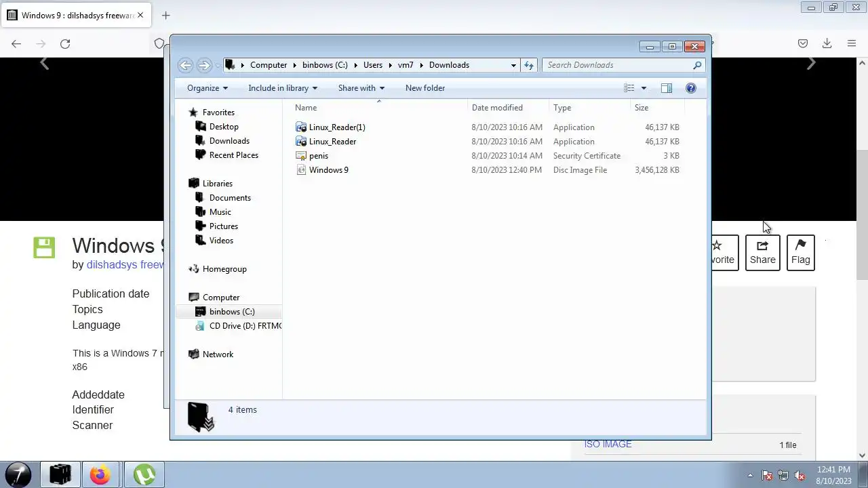
Task: Open the Videos library
Action: 221,241
